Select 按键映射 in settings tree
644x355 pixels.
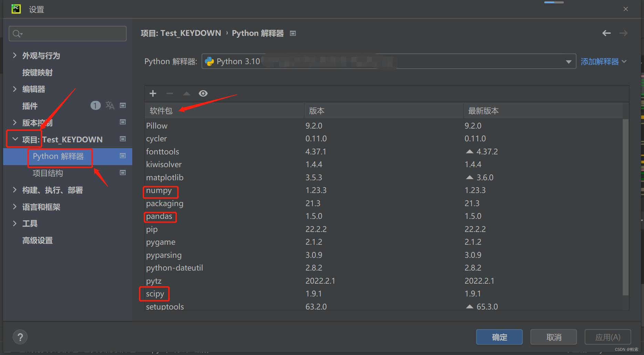[x=38, y=72]
